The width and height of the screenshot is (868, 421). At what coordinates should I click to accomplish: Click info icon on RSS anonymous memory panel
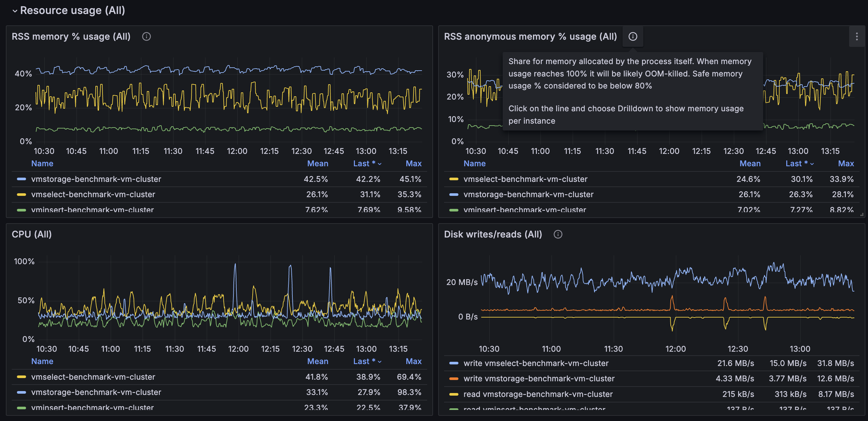tap(633, 36)
